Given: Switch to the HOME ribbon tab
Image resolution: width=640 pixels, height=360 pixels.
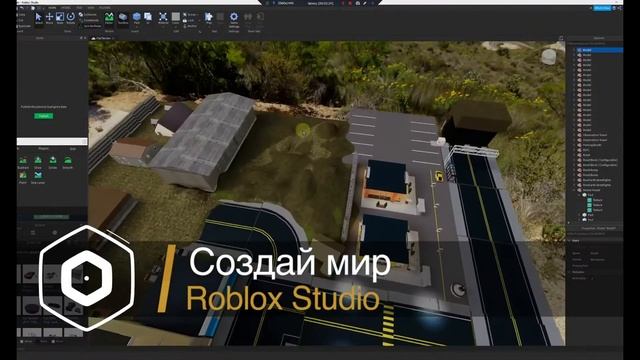Looking at the screenshot, I should pos(52,7).
